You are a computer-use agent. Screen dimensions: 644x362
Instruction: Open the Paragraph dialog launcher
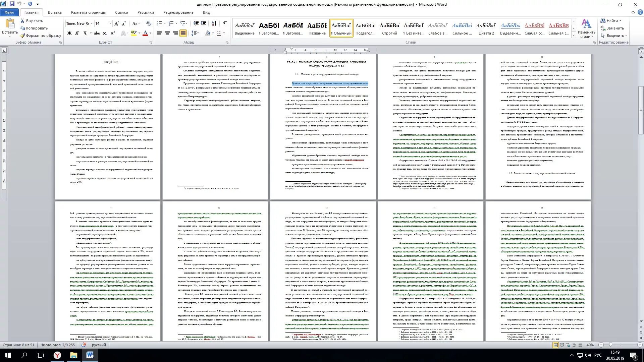(x=227, y=43)
